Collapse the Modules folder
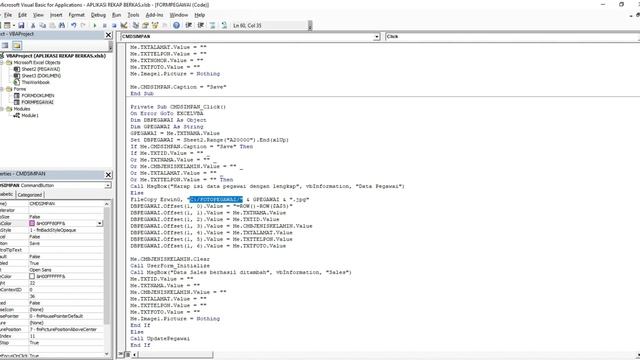640x360 pixels. 2,109
